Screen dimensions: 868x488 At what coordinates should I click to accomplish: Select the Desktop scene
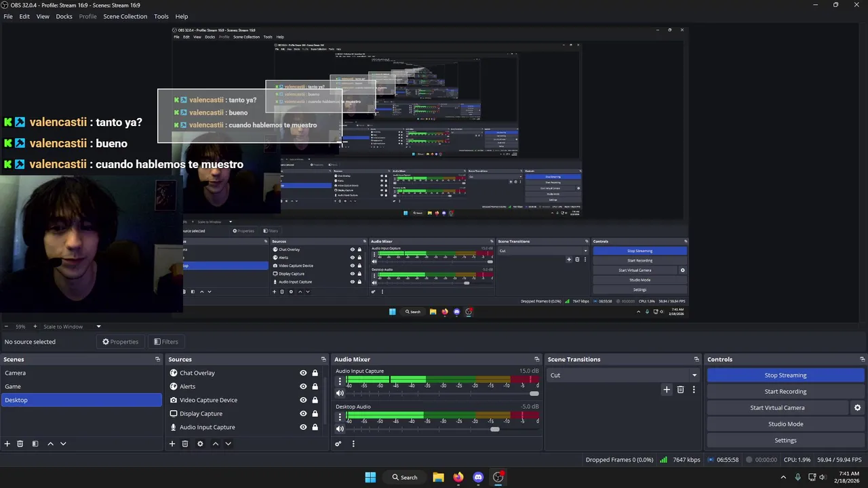click(81, 400)
